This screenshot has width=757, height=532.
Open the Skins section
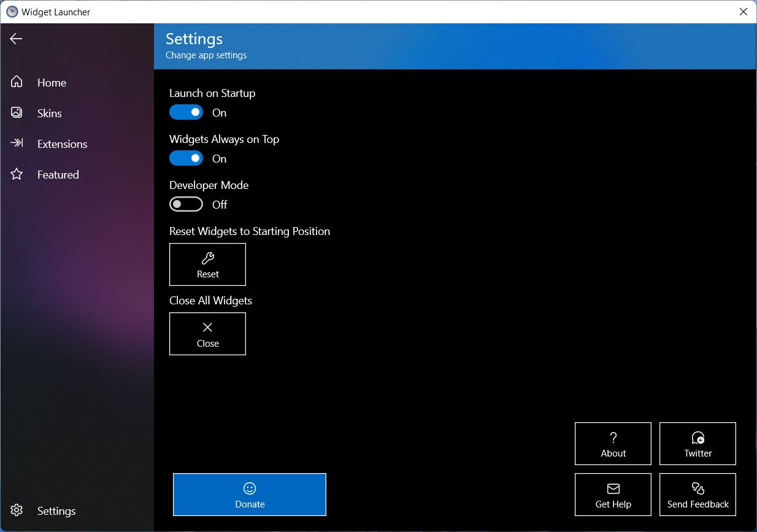49,113
